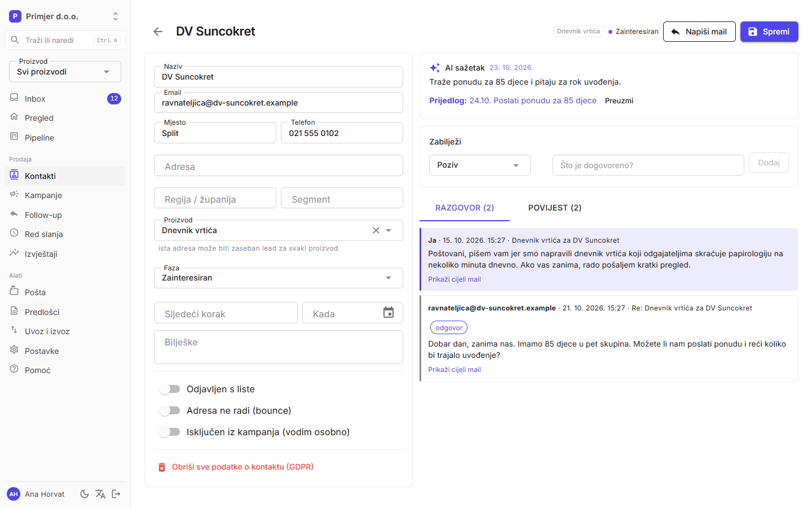Open Red slanja queue
The image size is (812, 508).
[65, 234]
